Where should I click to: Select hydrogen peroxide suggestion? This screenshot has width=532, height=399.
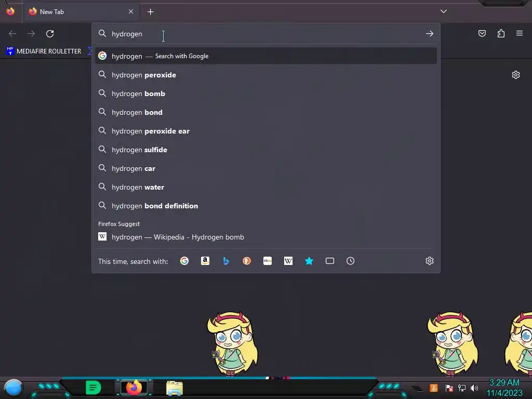coord(266,75)
